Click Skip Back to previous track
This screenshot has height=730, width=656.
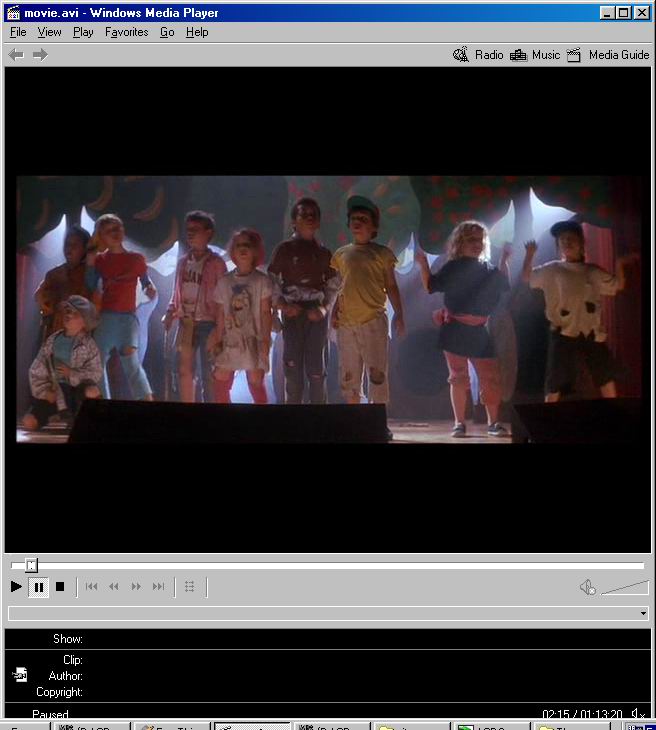click(91, 587)
